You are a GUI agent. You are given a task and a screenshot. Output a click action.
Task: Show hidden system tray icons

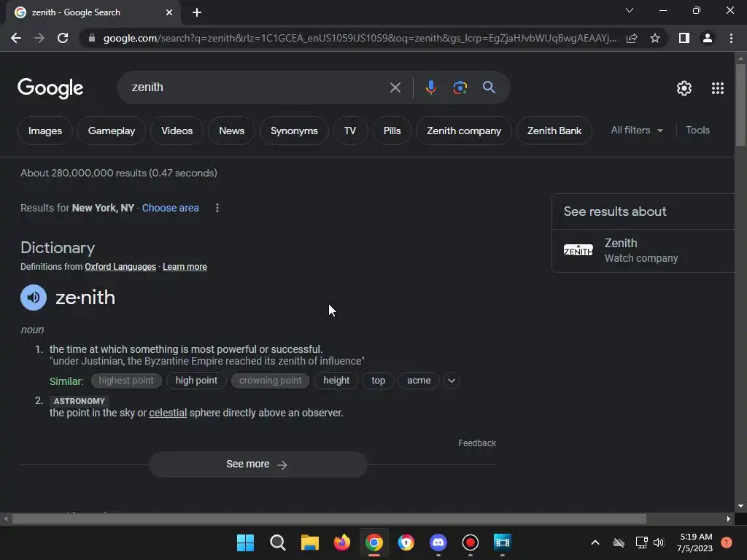595,542
